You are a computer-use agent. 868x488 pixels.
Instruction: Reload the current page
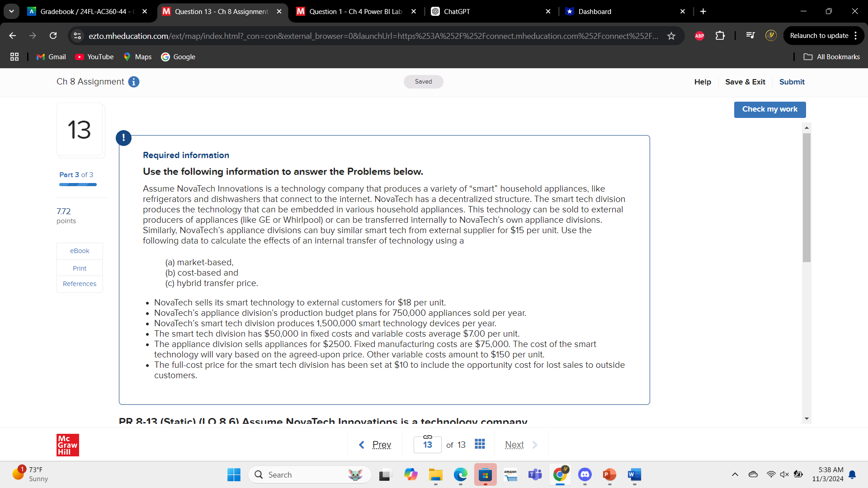[x=53, y=36]
